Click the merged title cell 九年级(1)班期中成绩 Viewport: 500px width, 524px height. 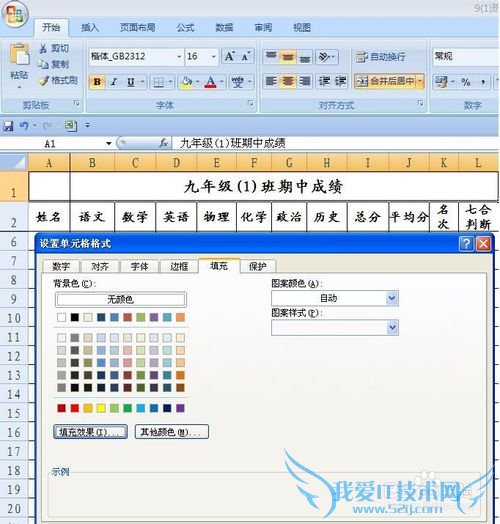click(x=264, y=186)
